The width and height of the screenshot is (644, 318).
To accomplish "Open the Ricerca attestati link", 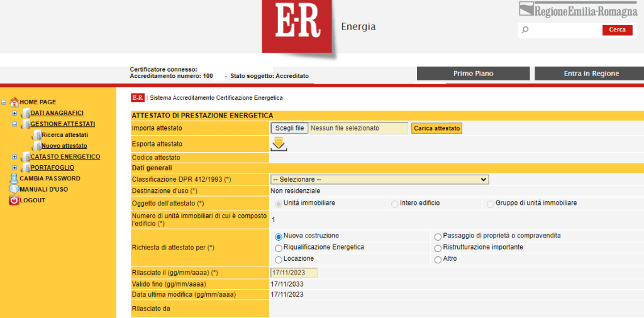I will [65, 134].
